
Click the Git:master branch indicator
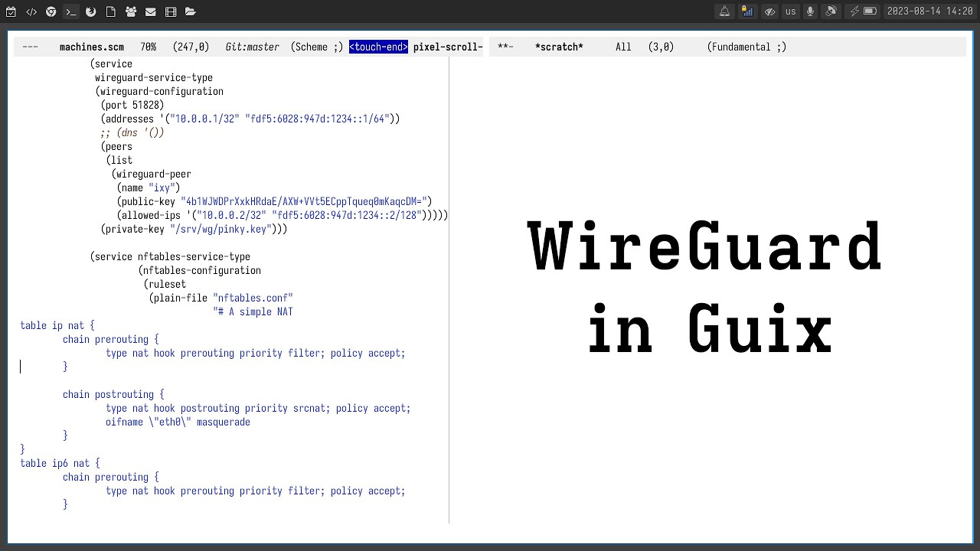coord(252,47)
